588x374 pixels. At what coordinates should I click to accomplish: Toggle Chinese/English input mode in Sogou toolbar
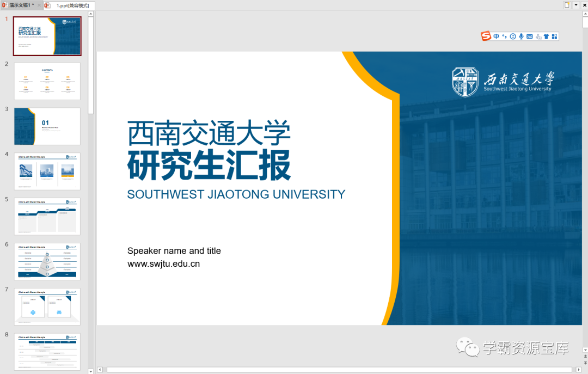(x=496, y=36)
